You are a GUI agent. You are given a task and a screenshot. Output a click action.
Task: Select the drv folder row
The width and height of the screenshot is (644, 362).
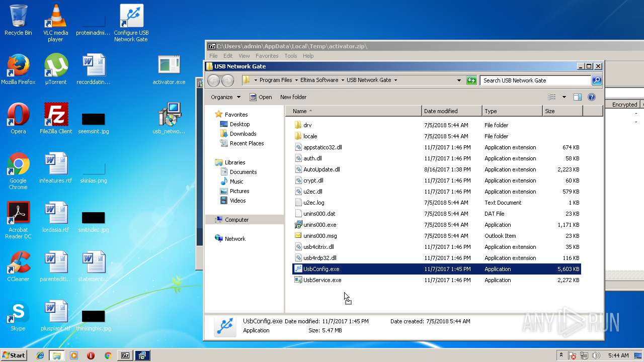pyautogui.click(x=437, y=125)
